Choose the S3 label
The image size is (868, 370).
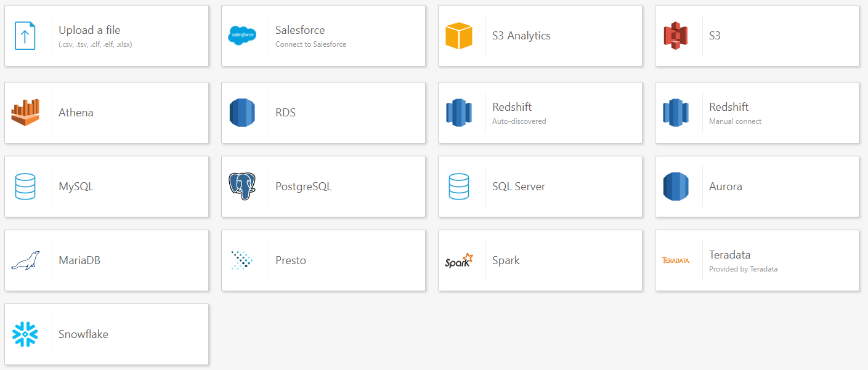tap(715, 36)
